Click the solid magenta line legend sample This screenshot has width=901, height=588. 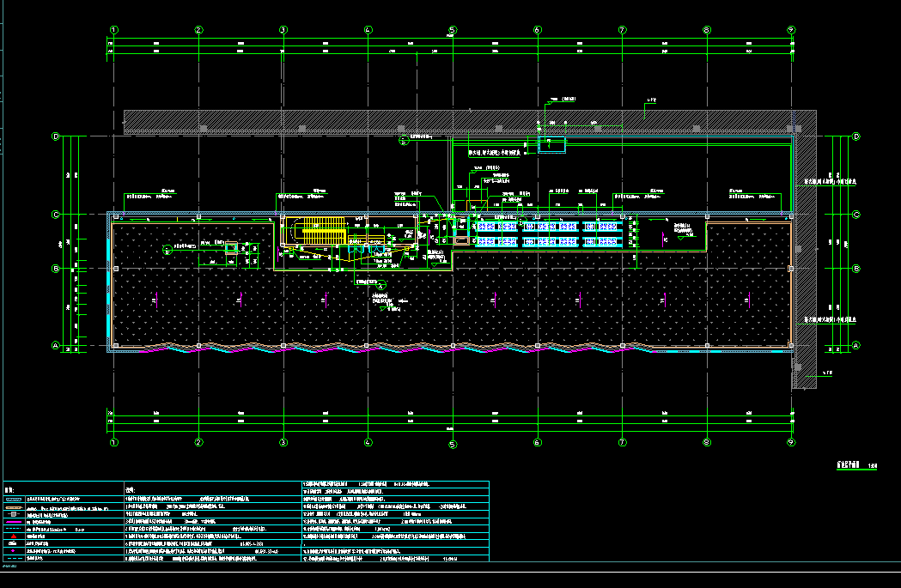pyautogui.click(x=14, y=522)
